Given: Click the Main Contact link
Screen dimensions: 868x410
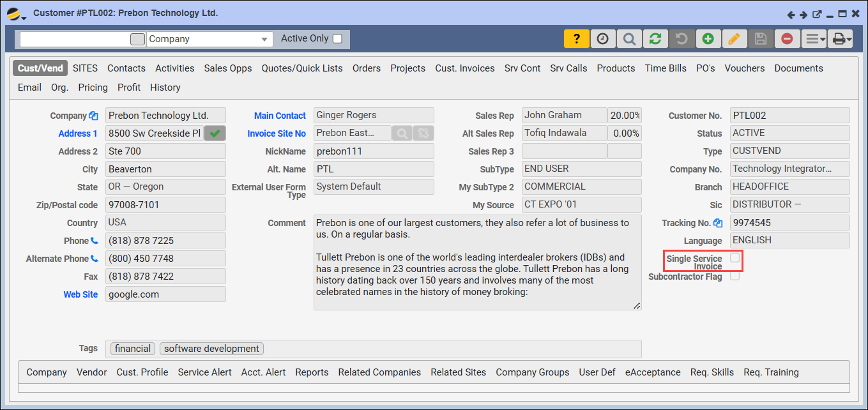Looking at the screenshot, I should coord(280,116).
